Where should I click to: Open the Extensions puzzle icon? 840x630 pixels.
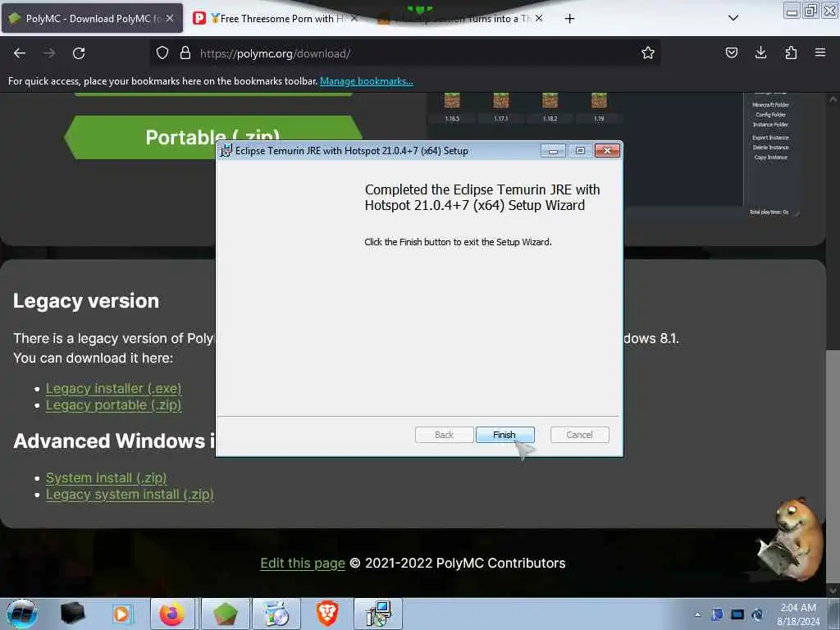tap(791, 53)
